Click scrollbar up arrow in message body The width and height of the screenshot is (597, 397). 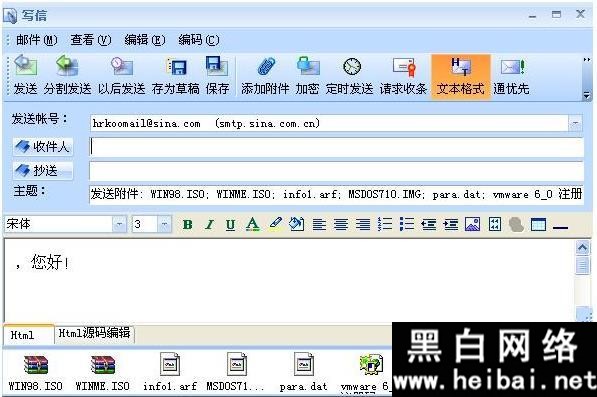582,248
